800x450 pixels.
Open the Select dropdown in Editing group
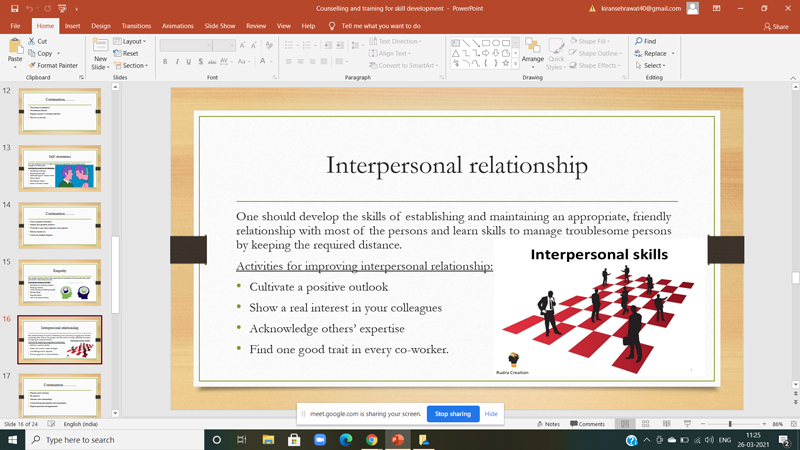(653, 65)
